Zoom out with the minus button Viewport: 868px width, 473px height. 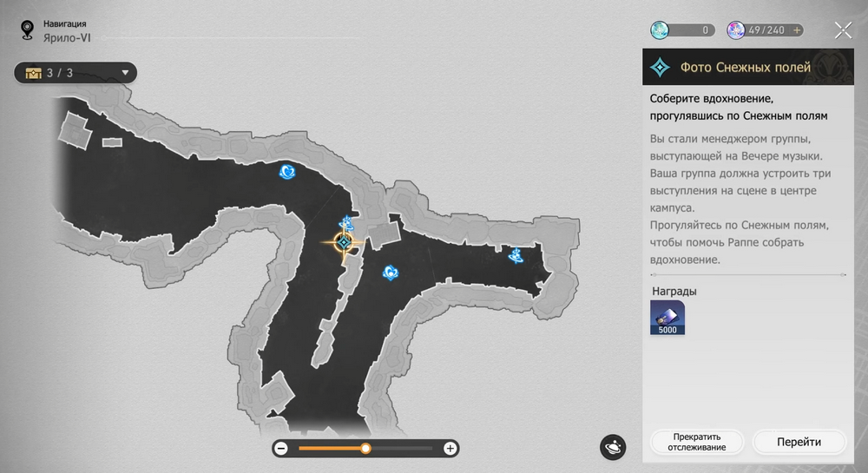tap(281, 449)
